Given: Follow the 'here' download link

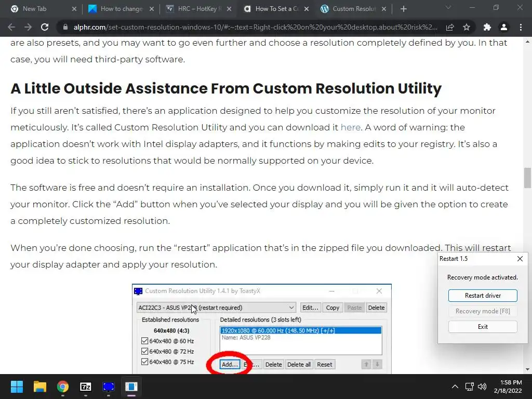Looking at the screenshot, I should (x=351, y=127).
